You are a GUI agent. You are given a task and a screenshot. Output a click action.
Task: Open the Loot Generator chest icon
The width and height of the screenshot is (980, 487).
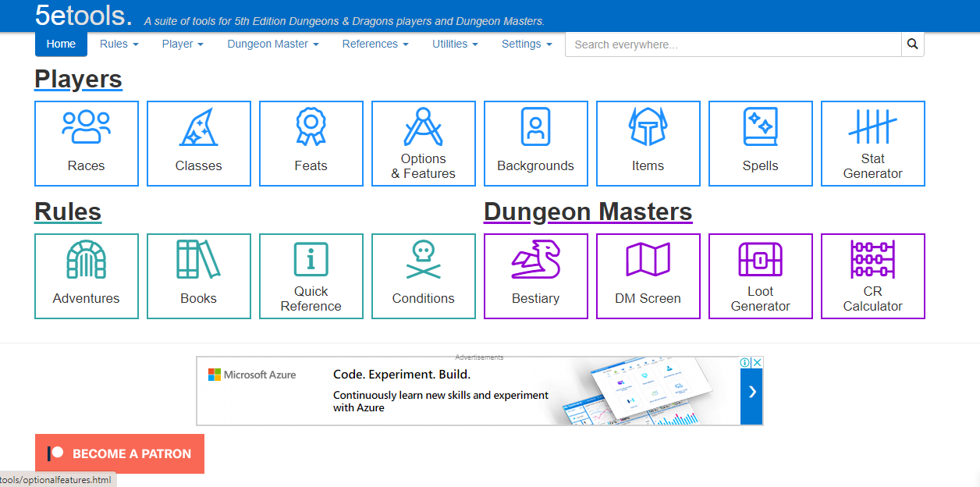click(760, 259)
